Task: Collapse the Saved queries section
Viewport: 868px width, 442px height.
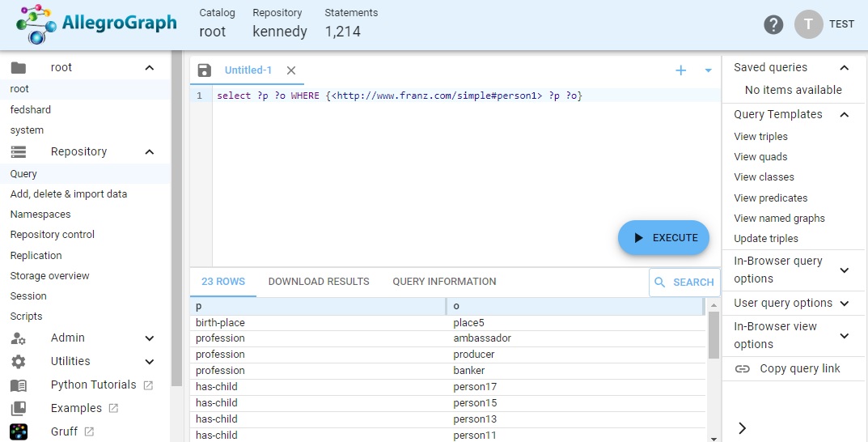Action: pos(844,68)
